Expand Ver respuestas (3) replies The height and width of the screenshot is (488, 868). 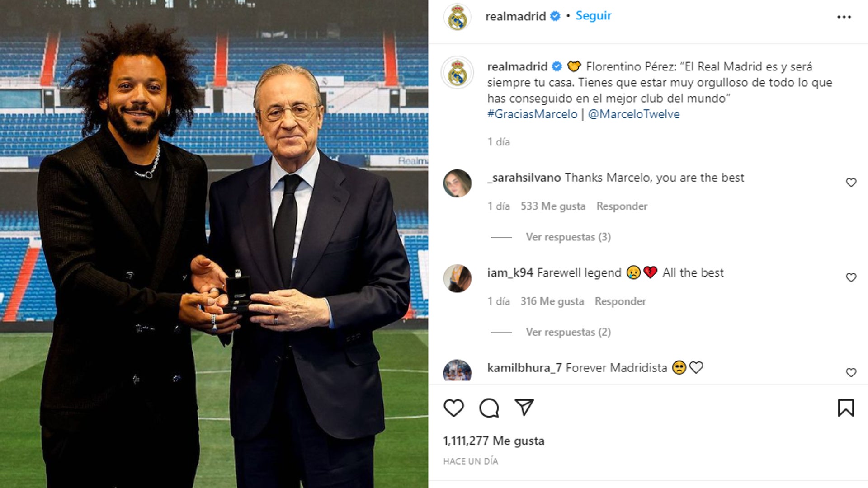pos(568,237)
